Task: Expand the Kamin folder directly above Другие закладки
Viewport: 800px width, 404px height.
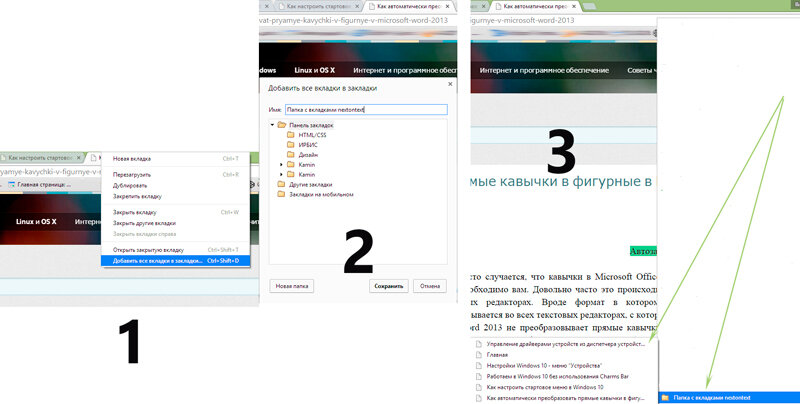Action: 281,174
